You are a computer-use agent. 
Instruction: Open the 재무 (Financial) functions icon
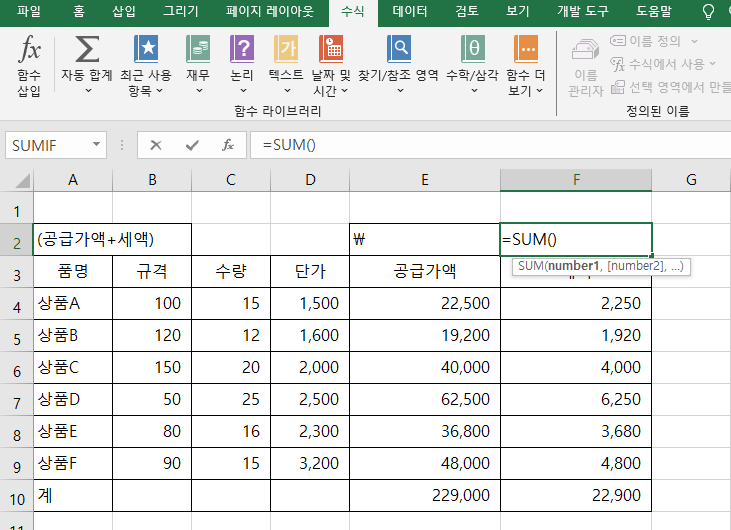coord(198,49)
